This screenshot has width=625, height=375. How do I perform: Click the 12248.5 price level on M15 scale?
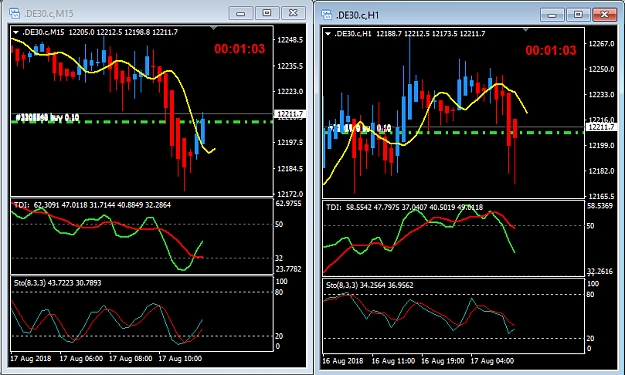(x=290, y=40)
